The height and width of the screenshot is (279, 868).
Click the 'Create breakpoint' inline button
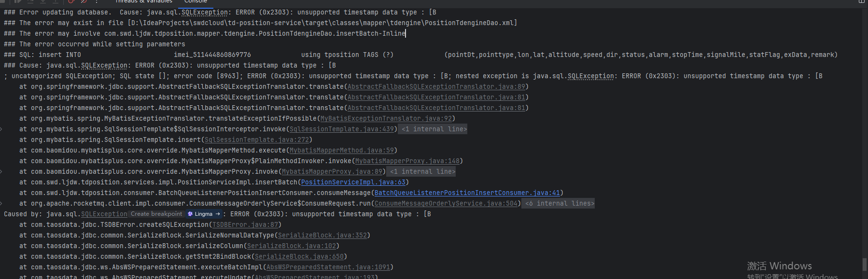pyautogui.click(x=156, y=214)
